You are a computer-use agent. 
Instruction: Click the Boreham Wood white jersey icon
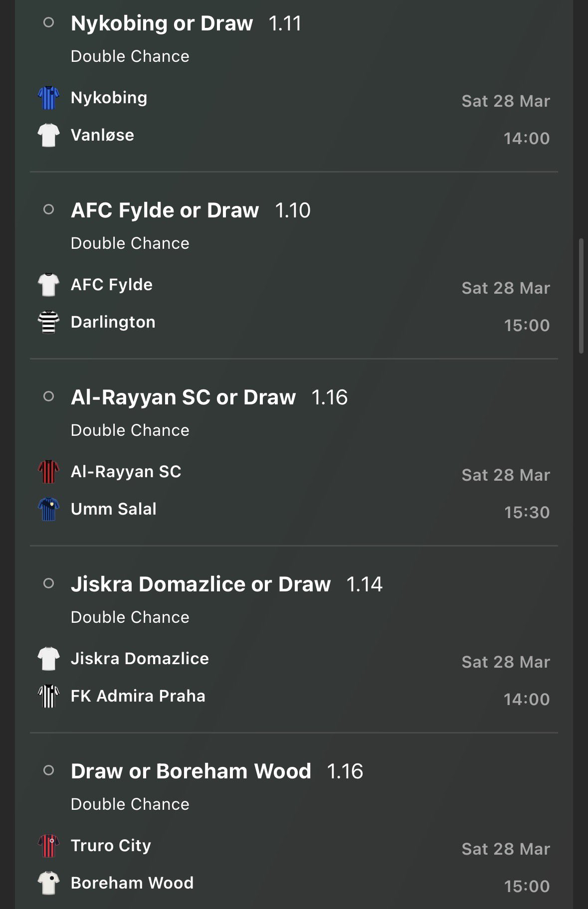[x=49, y=883]
